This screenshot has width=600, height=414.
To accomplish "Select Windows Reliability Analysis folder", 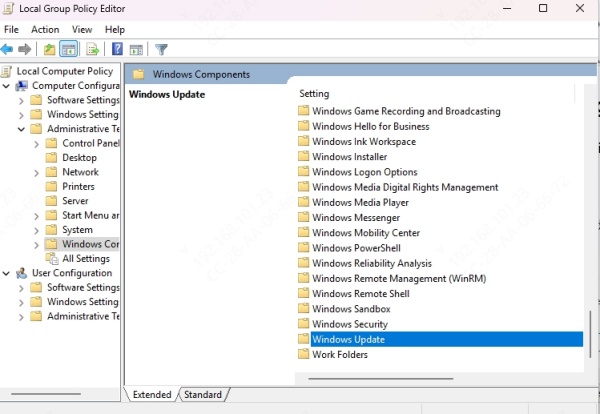I will pyautogui.click(x=372, y=263).
